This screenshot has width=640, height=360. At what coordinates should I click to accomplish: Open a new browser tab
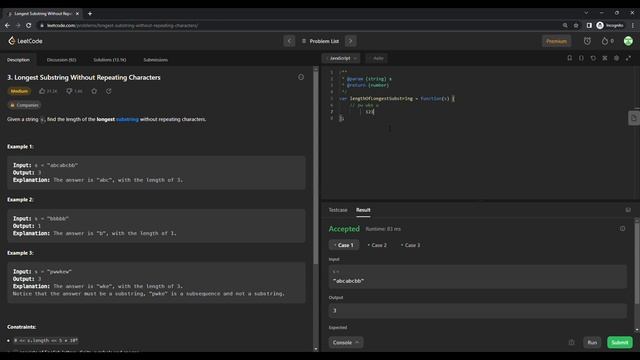[90, 13]
